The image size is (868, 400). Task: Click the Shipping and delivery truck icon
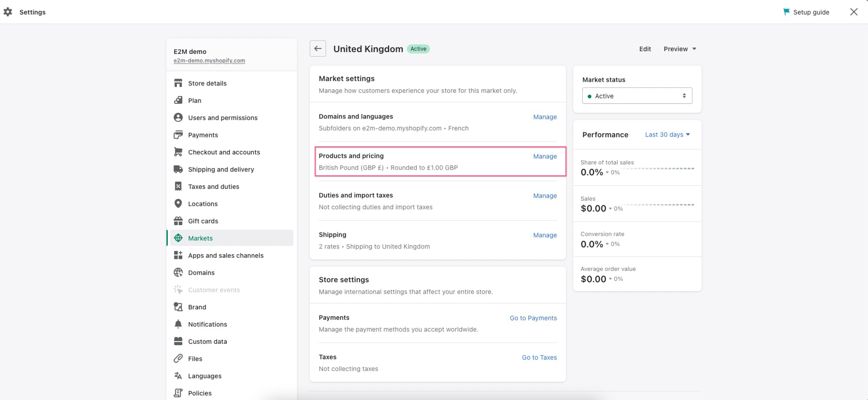(178, 169)
